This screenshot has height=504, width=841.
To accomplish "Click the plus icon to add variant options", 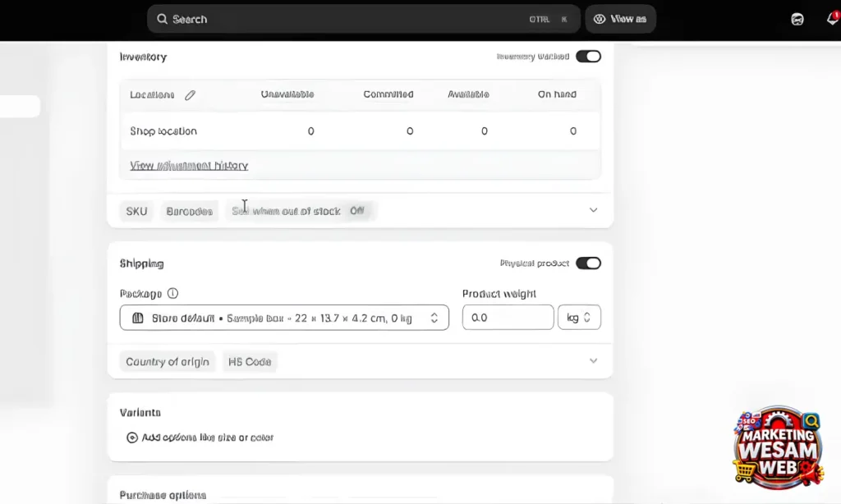I will coord(132,438).
